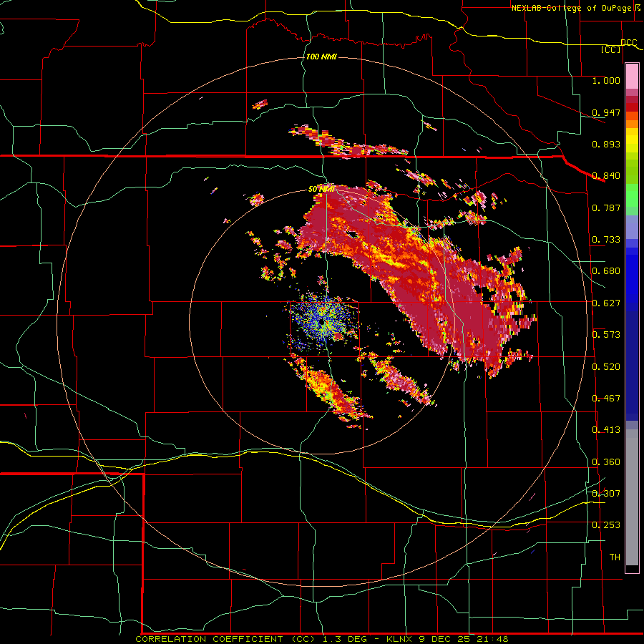Screen dimensions: 644x644
Task: Select the 0.573 legend value
Action: coord(606,335)
